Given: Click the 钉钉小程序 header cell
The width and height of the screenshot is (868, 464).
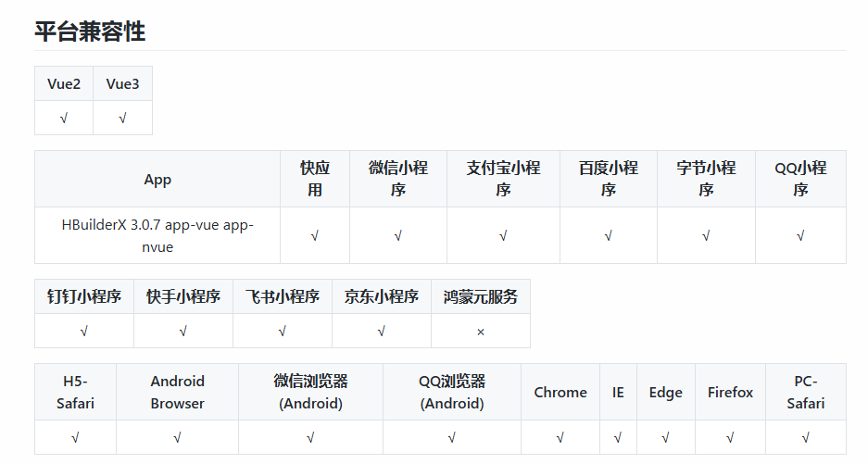Looking at the screenshot, I should [x=84, y=296].
